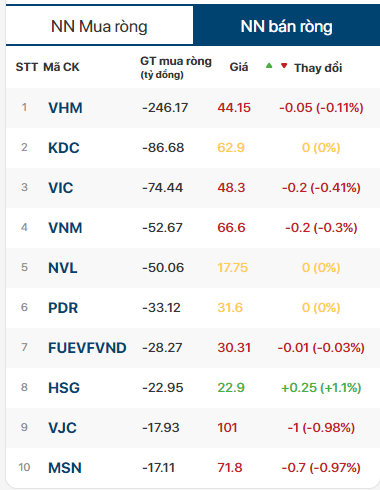Click the Mã CK column header
380x490 pixels.
(61, 67)
